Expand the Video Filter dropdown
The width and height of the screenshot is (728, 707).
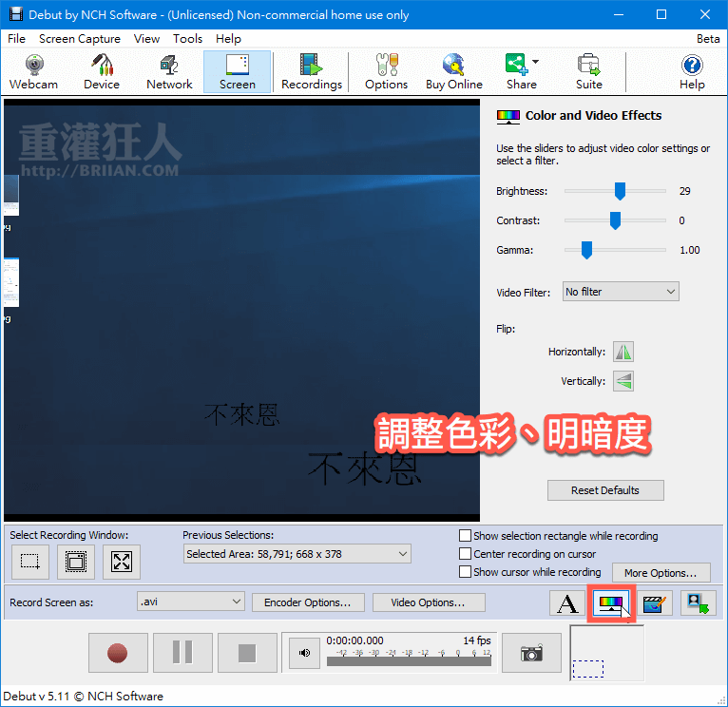point(621,292)
